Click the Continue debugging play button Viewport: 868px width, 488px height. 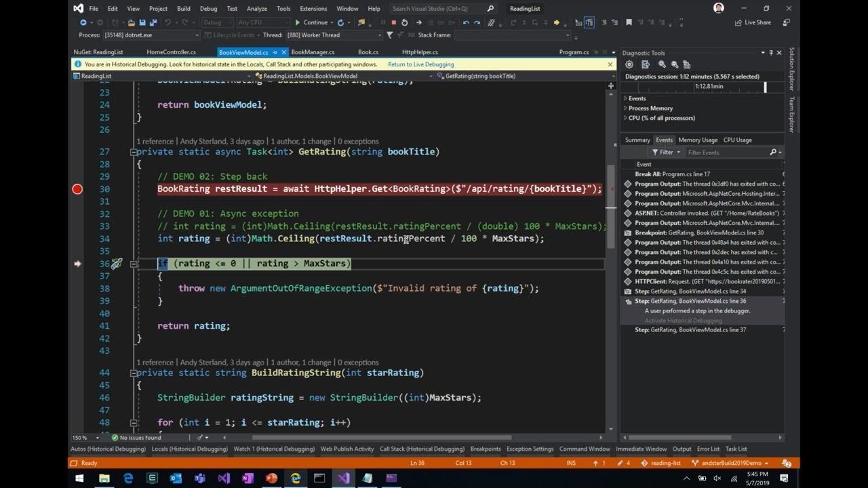312,22
